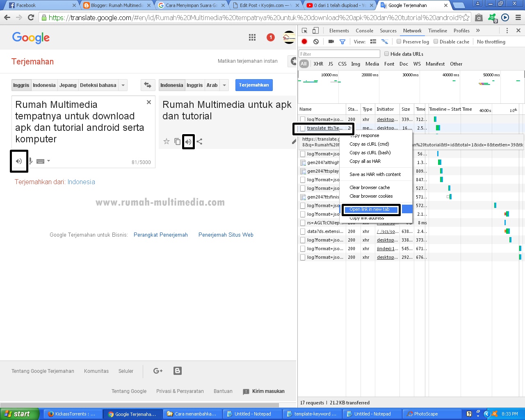Tick the Hide data URLs checkbox

(x=386, y=54)
